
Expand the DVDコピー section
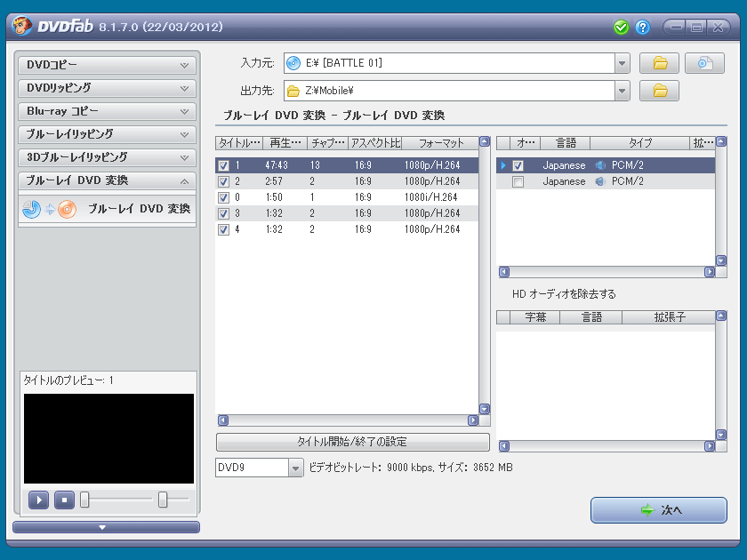(x=107, y=65)
